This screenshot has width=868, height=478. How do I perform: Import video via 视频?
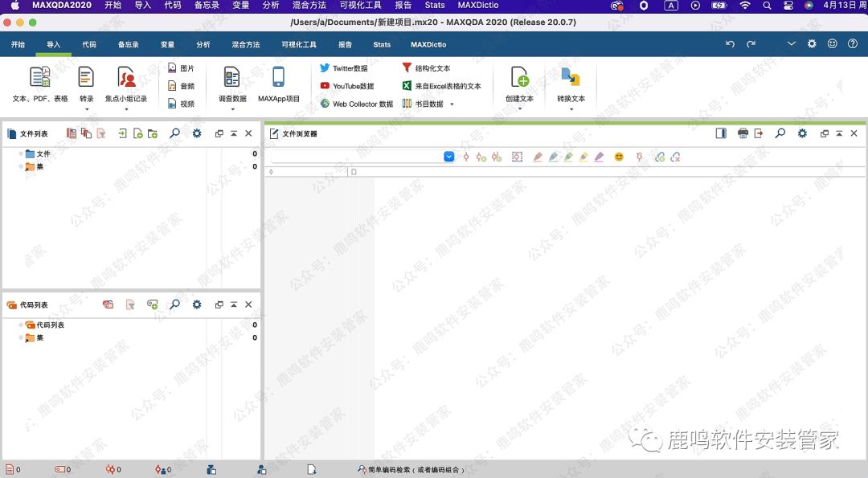[181, 104]
